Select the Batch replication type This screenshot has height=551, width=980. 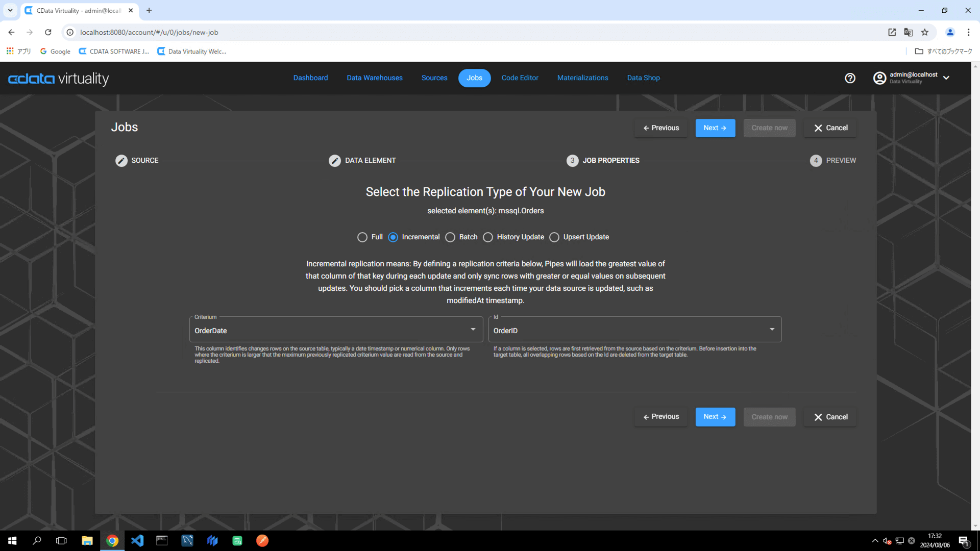pos(450,237)
